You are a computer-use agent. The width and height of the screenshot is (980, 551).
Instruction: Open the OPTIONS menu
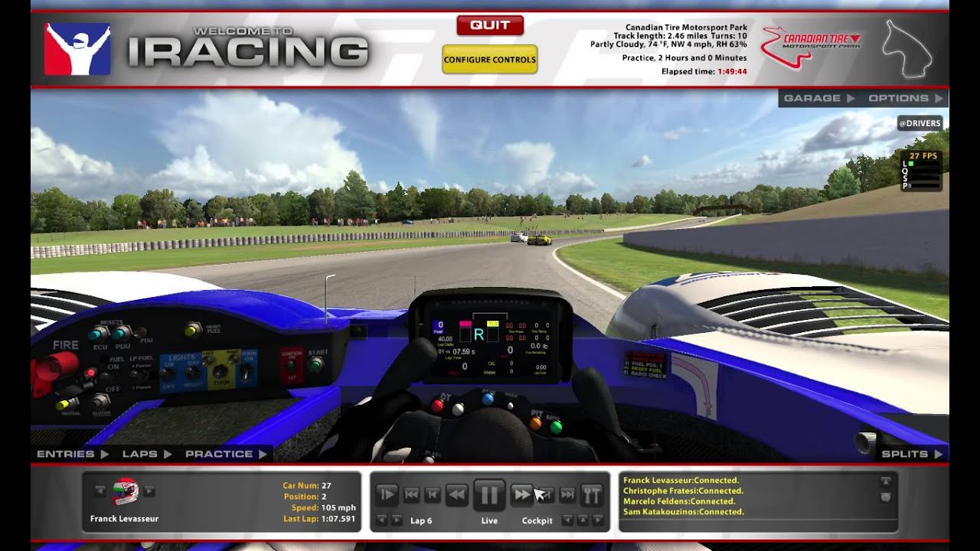(x=906, y=98)
